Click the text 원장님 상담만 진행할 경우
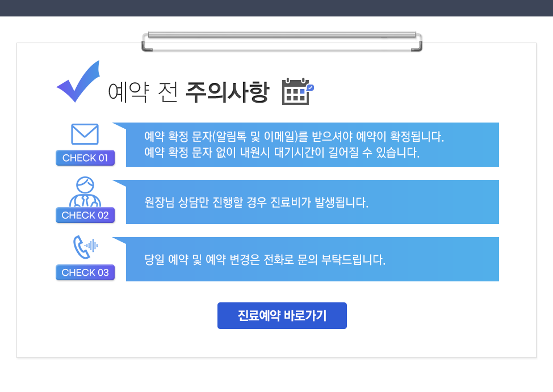553x392 pixels. (206, 202)
